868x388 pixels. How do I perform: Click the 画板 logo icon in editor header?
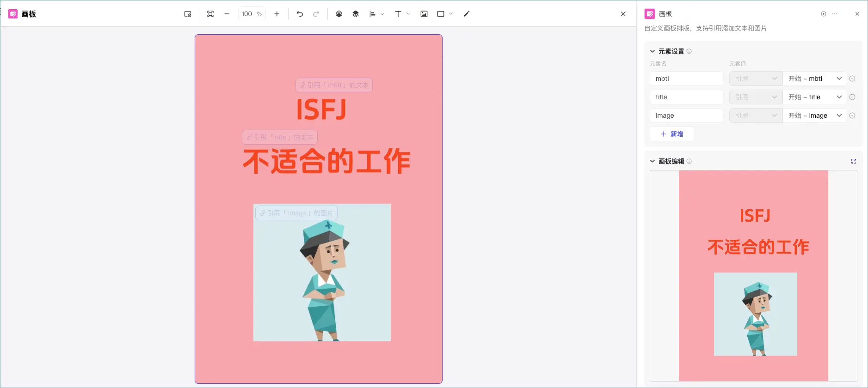(13, 14)
